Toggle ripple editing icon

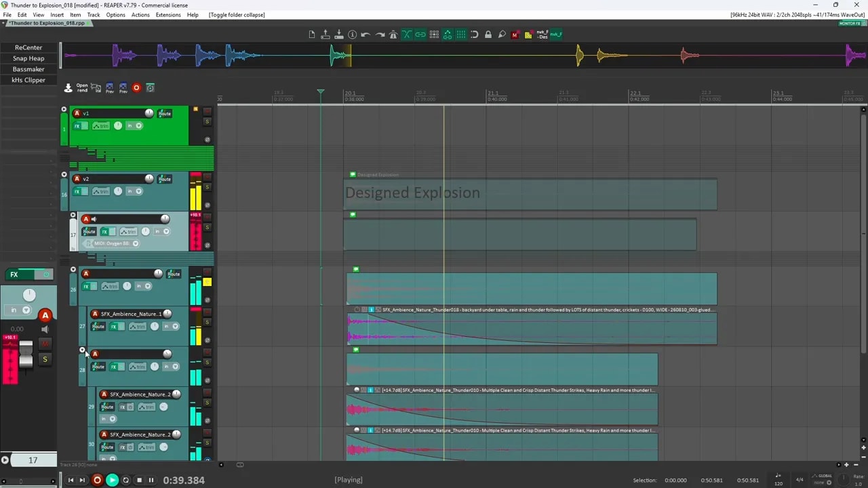pyautogui.click(x=434, y=35)
